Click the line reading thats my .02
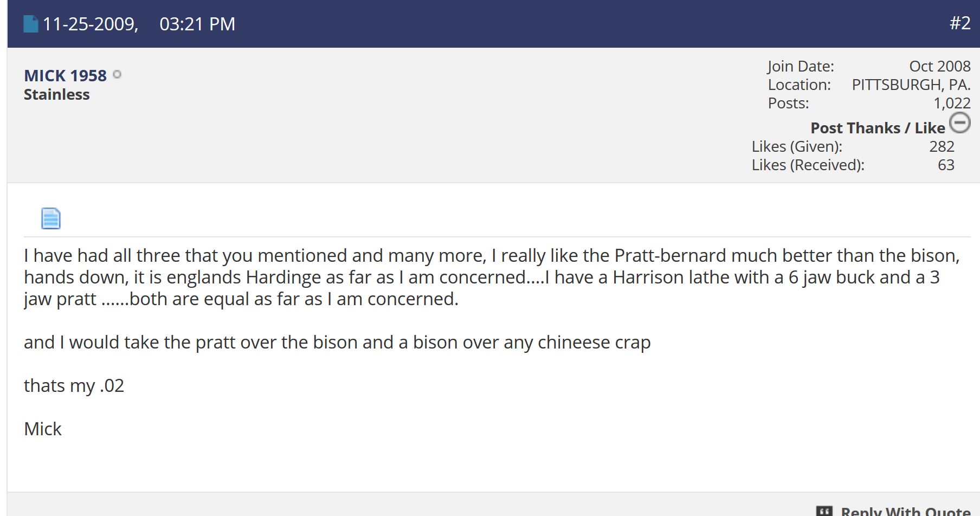Screen dimensions: 980x516 (74, 385)
